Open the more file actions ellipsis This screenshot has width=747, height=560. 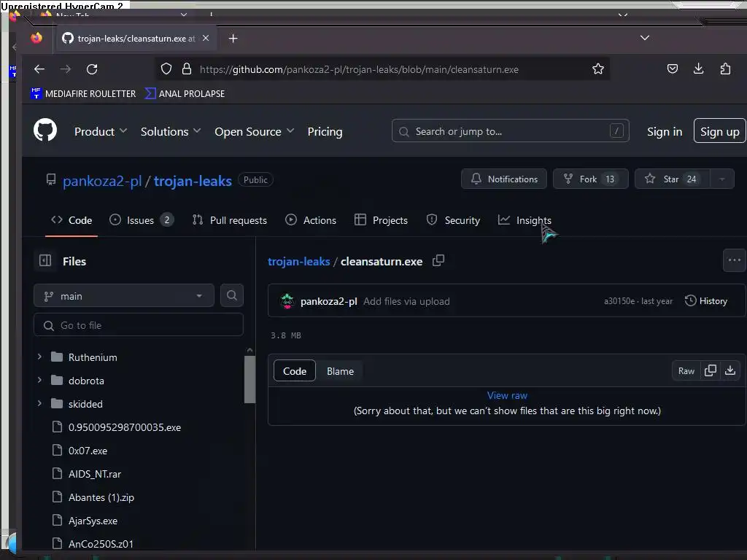tap(734, 260)
